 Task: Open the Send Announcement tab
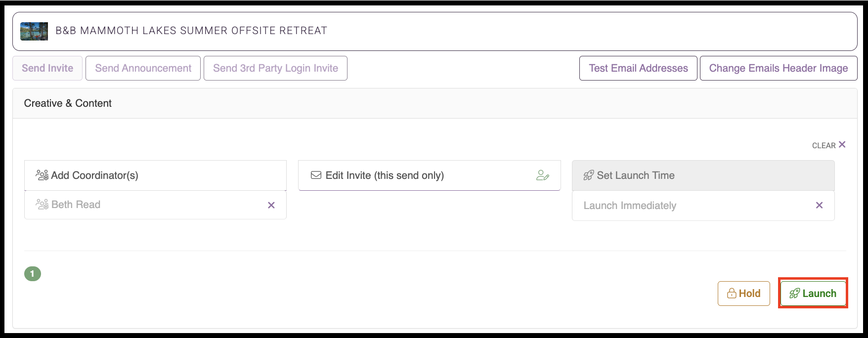pyautogui.click(x=143, y=68)
